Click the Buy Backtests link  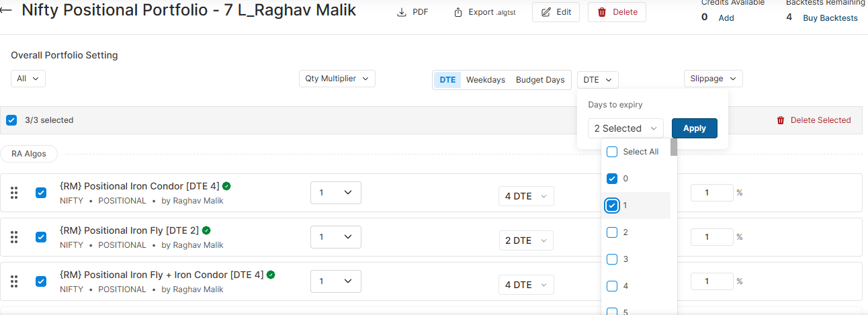pyautogui.click(x=830, y=18)
